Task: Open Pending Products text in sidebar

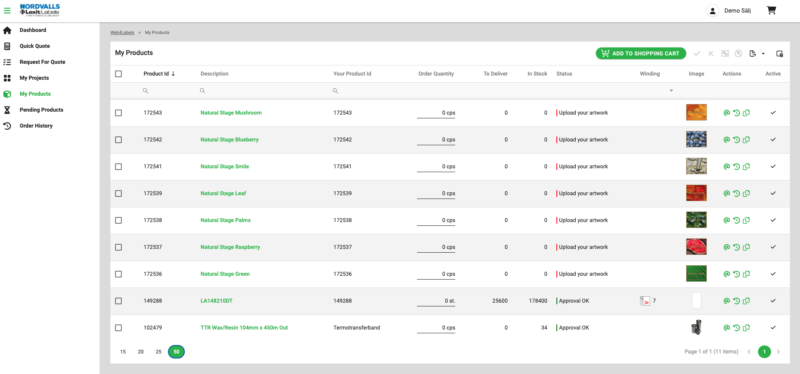Action: tap(41, 110)
